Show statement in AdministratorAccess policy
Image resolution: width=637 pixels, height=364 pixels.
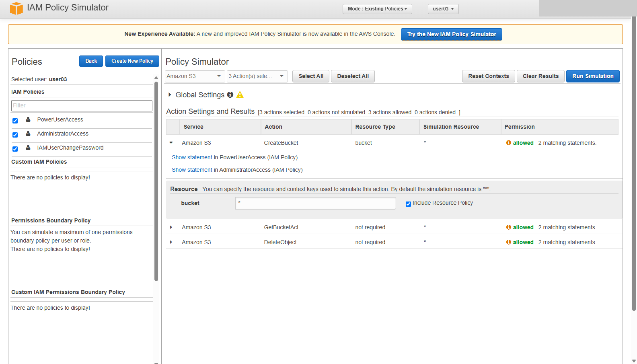192,170
